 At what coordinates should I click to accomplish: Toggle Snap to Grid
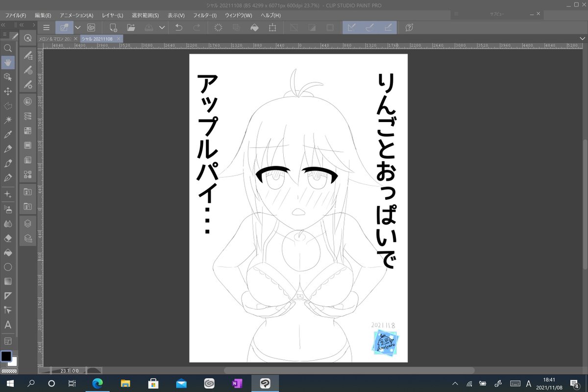tap(388, 28)
